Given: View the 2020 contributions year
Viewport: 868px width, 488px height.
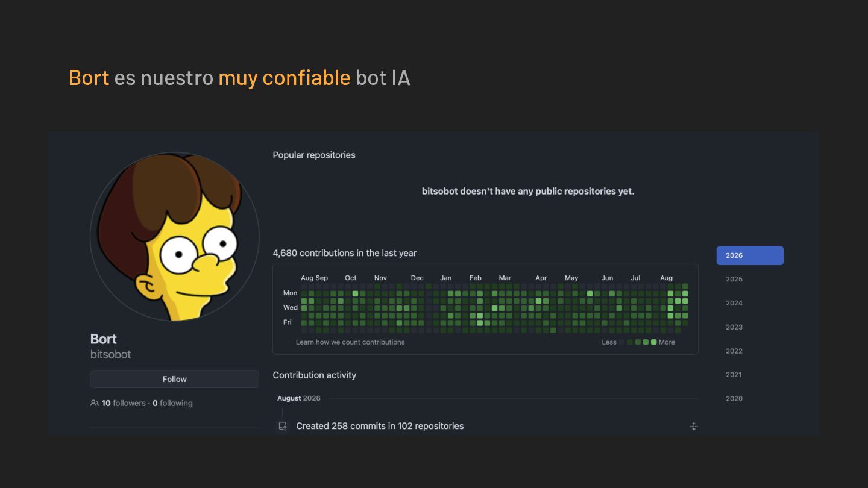Looking at the screenshot, I should (x=734, y=398).
